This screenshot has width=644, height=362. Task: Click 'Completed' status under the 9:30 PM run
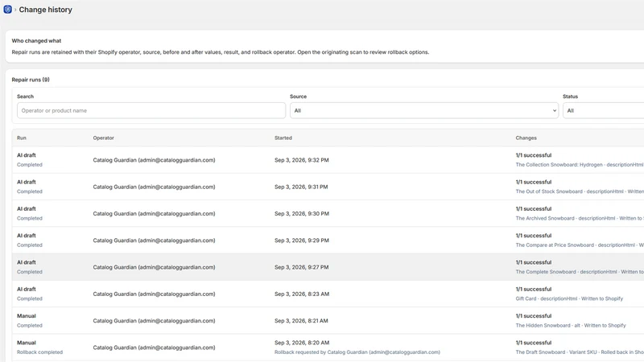tap(30, 218)
